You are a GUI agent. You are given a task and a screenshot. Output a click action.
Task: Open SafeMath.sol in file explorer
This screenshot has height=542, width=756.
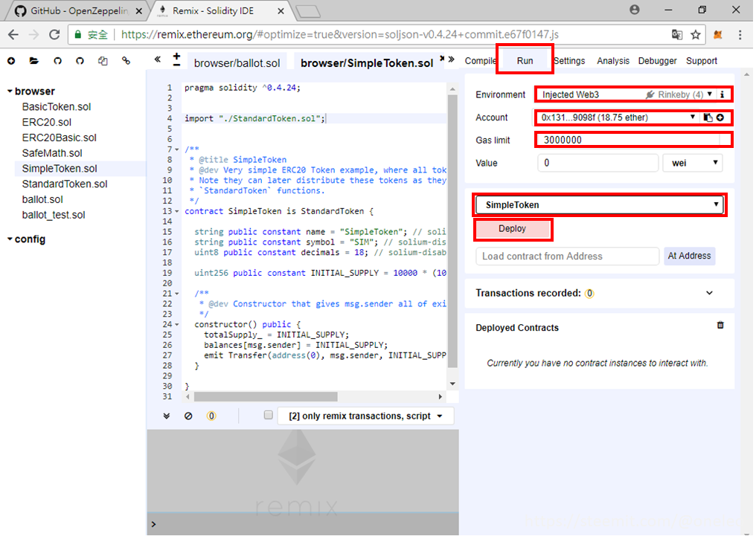click(x=52, y=152)
